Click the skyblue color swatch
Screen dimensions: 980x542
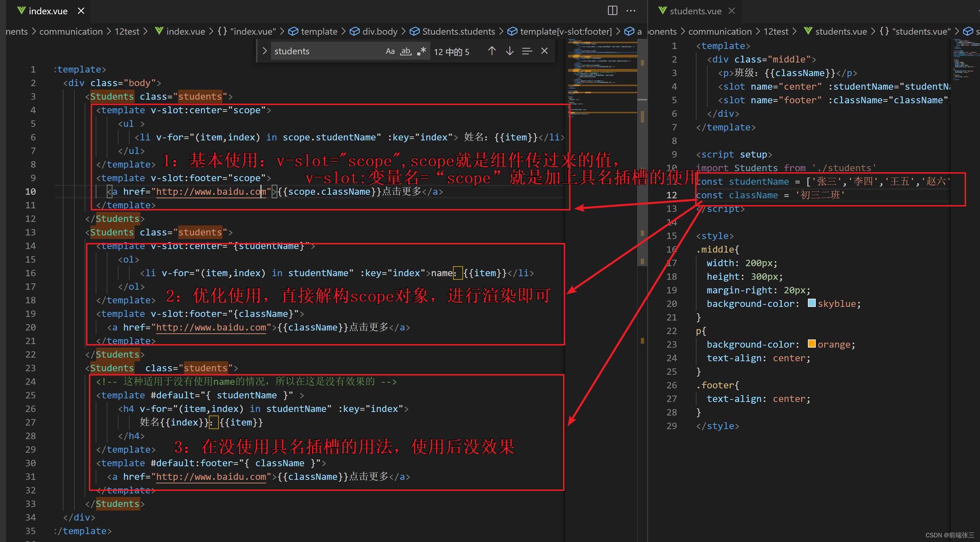[x=811, y=303]
